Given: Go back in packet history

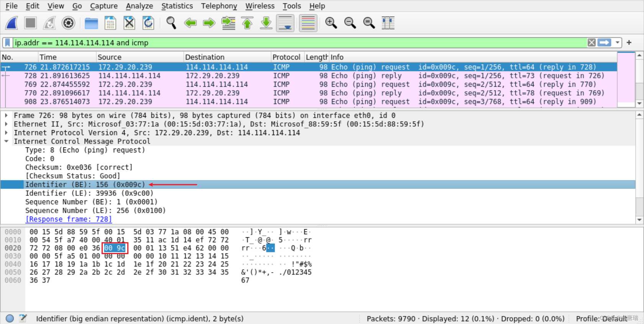Looking at the screenshot, I should [x=190, y=23].
